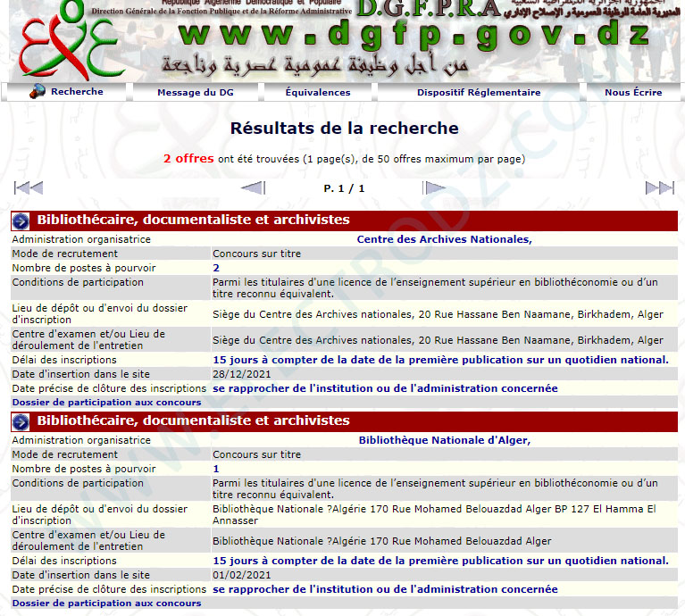Go to previous results page arrow

(x=254, y=188)
